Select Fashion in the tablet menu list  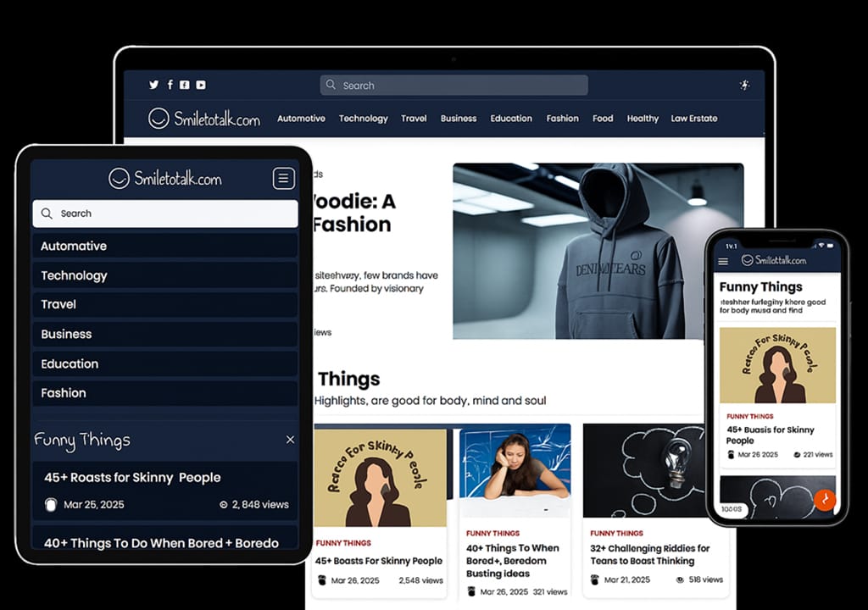pyautogui.click(x=64, y=393)
